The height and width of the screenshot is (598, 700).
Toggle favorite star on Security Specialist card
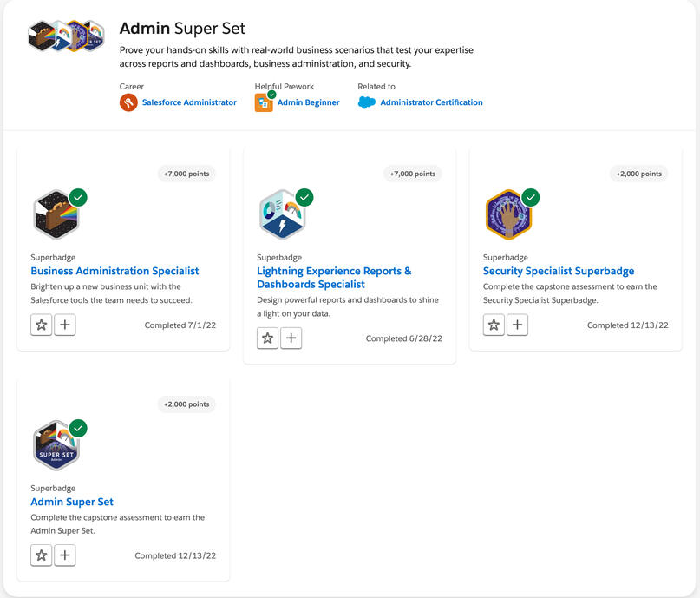494,325
